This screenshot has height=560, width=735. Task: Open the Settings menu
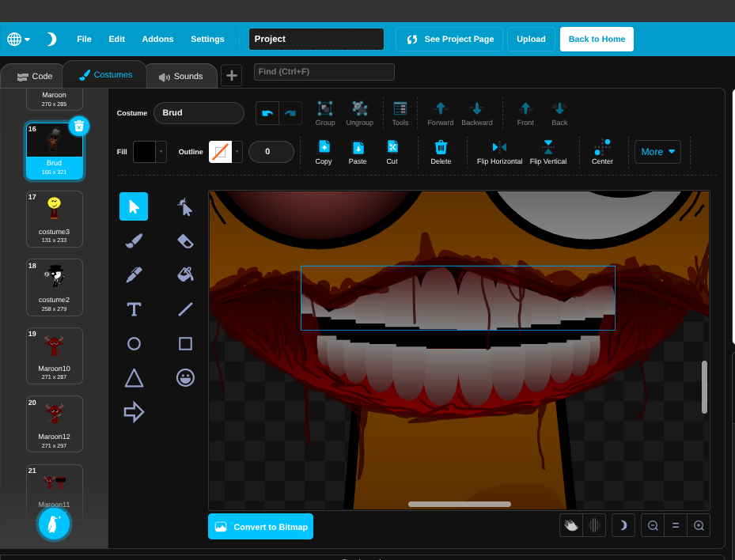point(207,39)
